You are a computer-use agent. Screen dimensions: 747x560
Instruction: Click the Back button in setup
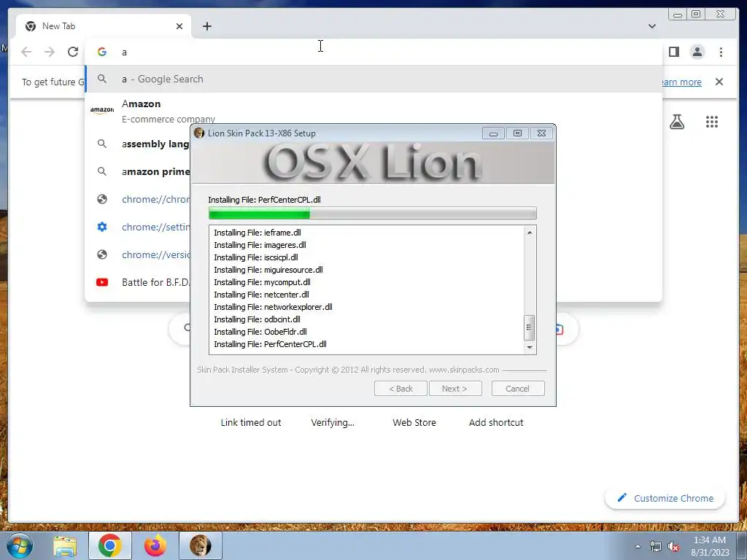point(400,389)
